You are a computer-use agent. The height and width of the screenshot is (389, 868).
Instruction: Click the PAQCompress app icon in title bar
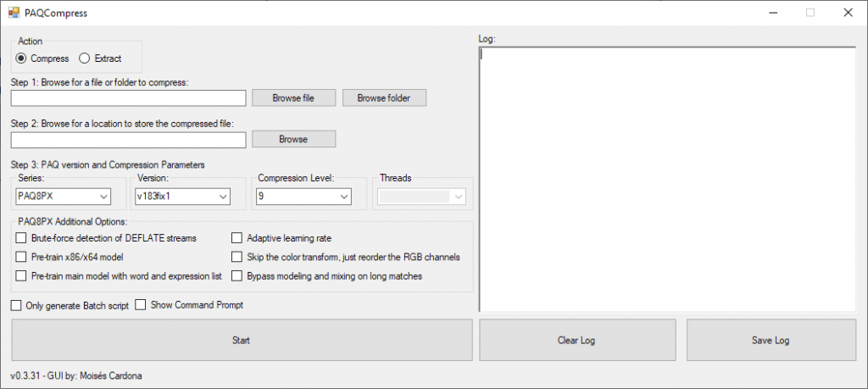14,13
